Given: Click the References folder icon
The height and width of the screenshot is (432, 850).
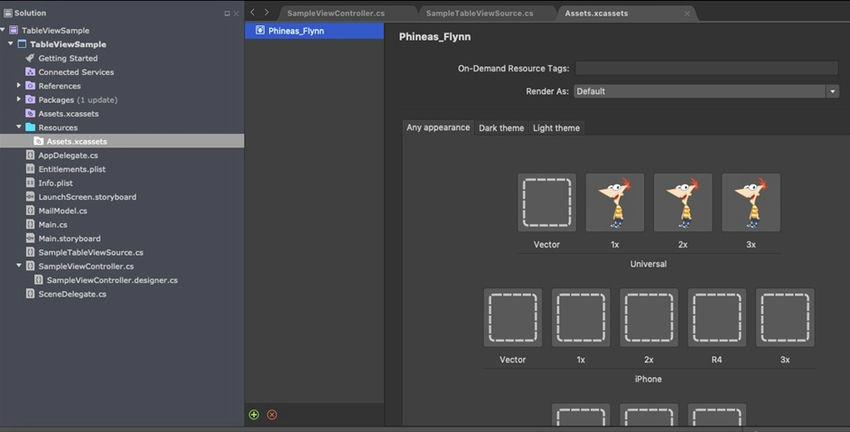Looking at the screenshot, I should (x=30, y=86).
